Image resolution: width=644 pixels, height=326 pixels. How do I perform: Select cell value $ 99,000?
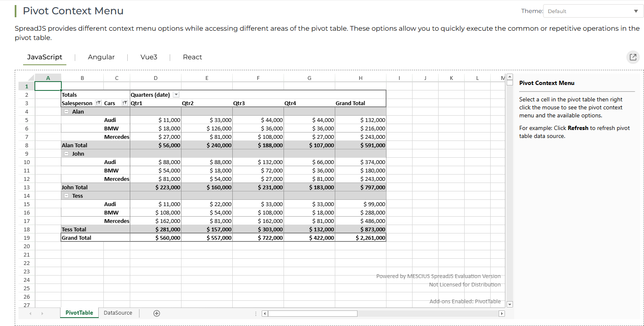pos(360,204)
